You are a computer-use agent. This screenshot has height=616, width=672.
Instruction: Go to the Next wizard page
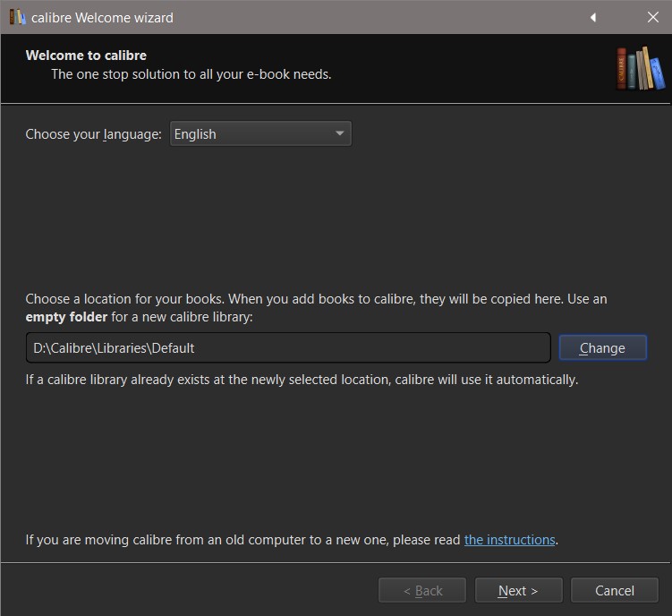point(519,591)
